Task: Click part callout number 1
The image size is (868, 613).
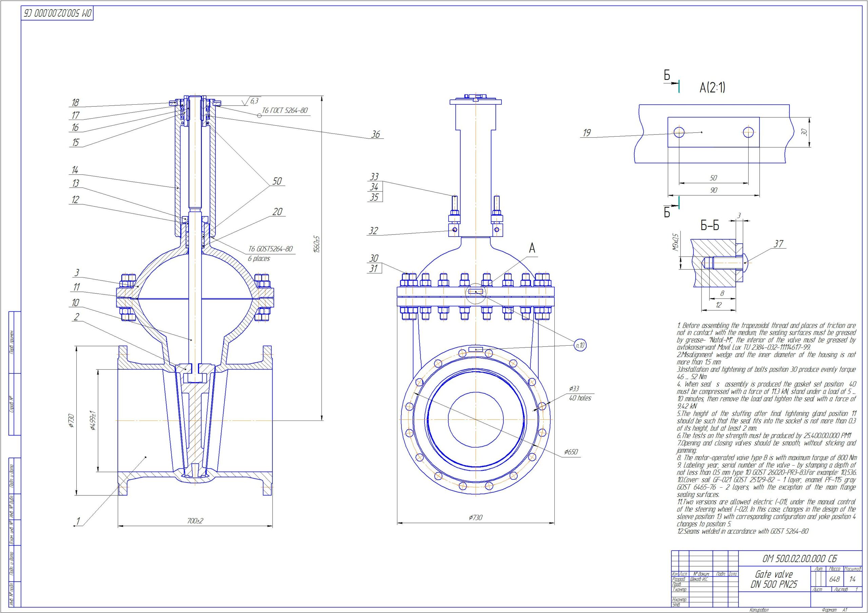Action: point(78,521)
